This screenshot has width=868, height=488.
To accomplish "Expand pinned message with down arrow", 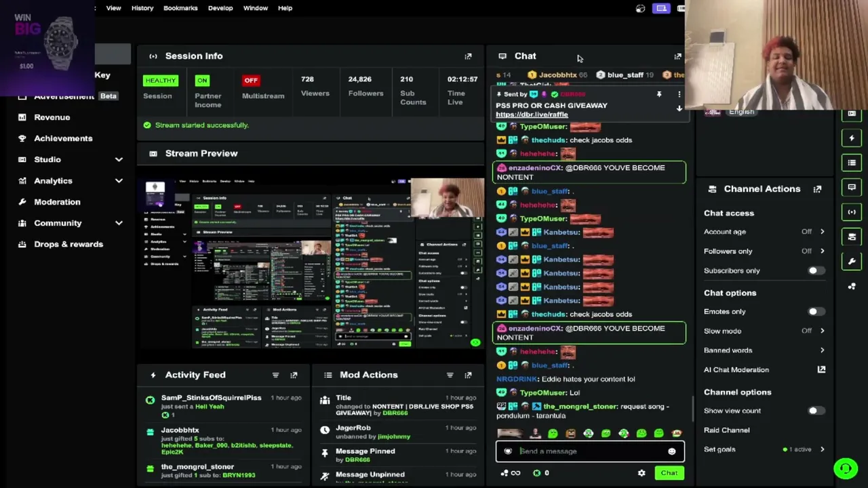I will [679, 108].
